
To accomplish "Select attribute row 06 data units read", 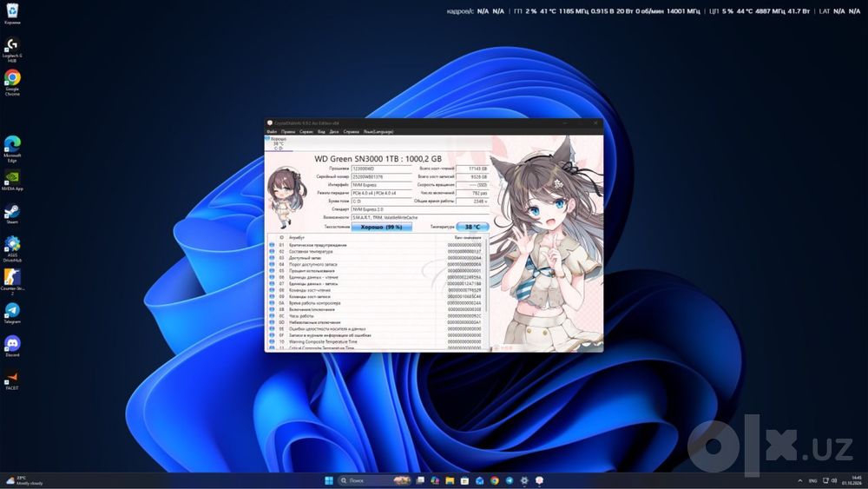I will pyautogui.click(x=375, y=277).
